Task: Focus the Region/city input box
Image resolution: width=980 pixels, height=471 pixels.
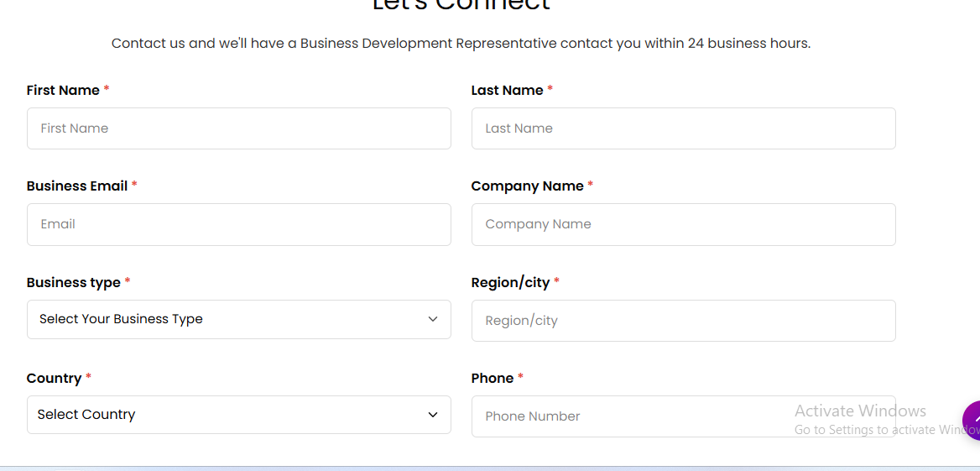Action: click(x=683, y=321)
